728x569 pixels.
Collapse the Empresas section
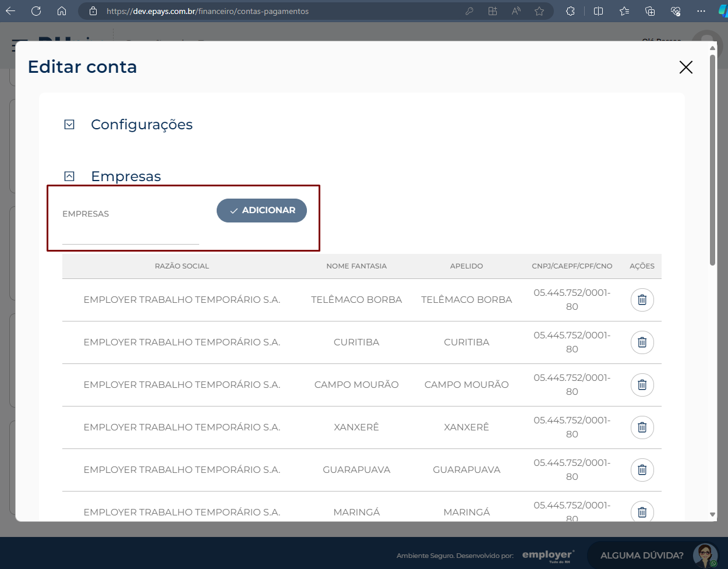pyautogui.click(x=69, y=176)
